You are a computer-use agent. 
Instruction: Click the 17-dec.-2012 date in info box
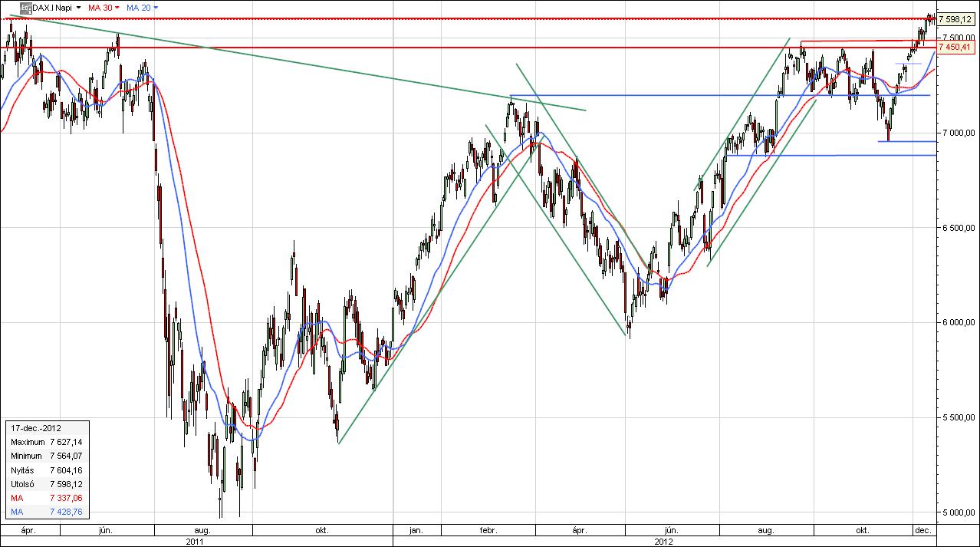point(36,429)
